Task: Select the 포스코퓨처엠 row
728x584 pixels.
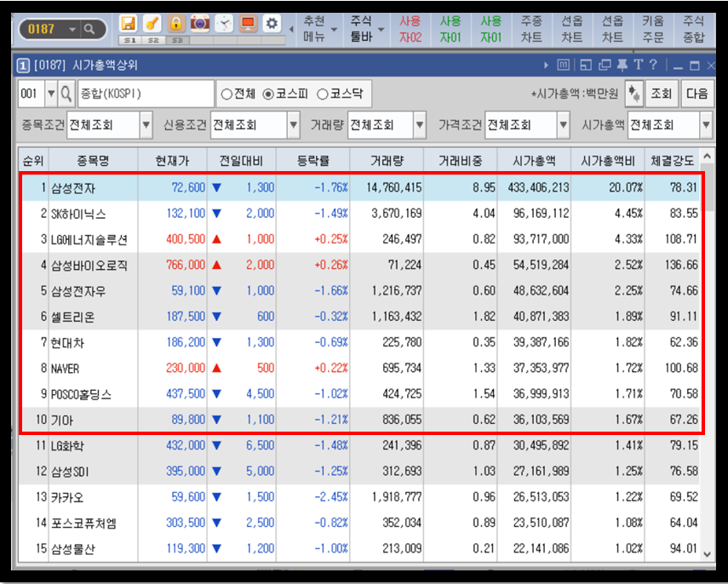Action: [361, 523]
